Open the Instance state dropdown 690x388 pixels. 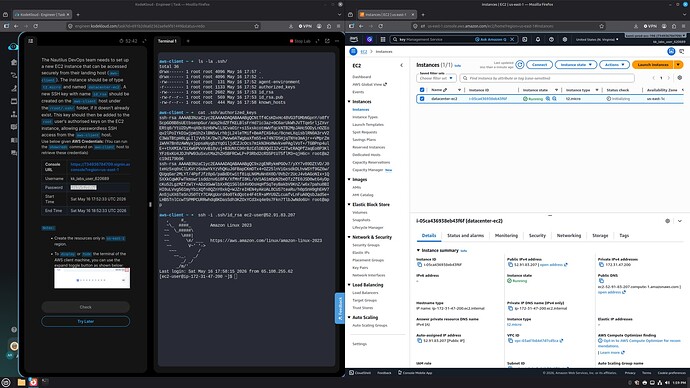576,65
